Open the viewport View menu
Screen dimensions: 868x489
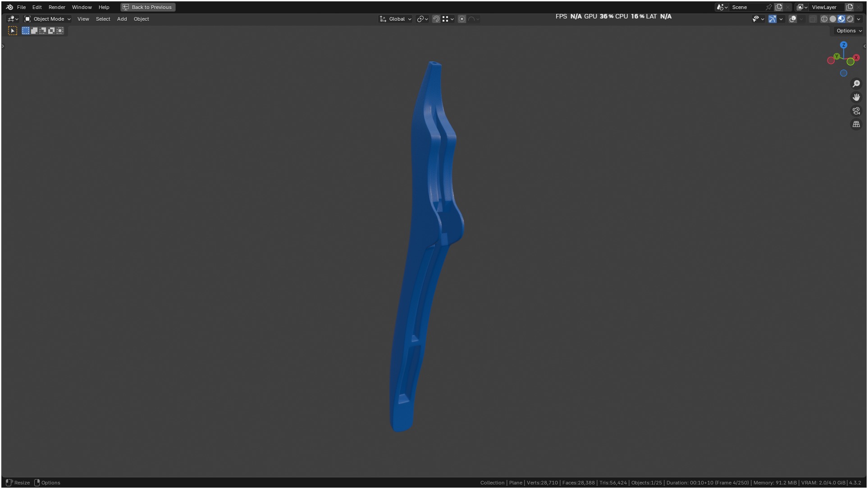[83, 19]
